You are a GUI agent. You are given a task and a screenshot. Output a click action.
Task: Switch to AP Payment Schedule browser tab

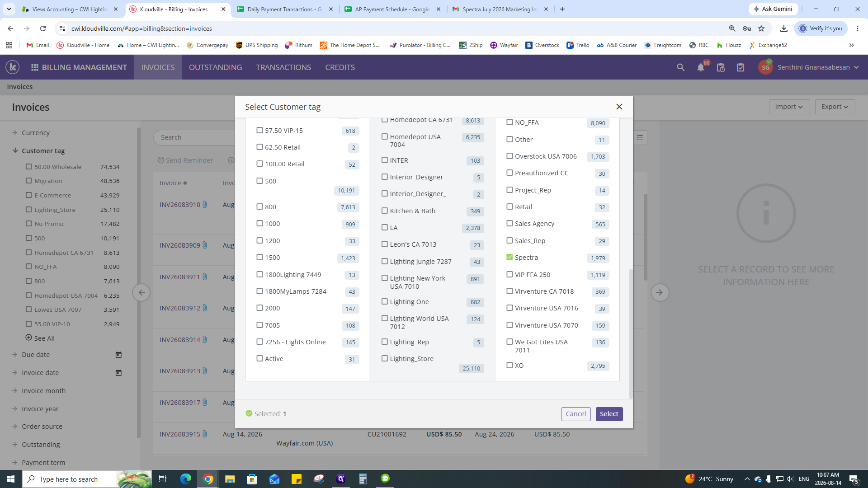click(392, 9)
